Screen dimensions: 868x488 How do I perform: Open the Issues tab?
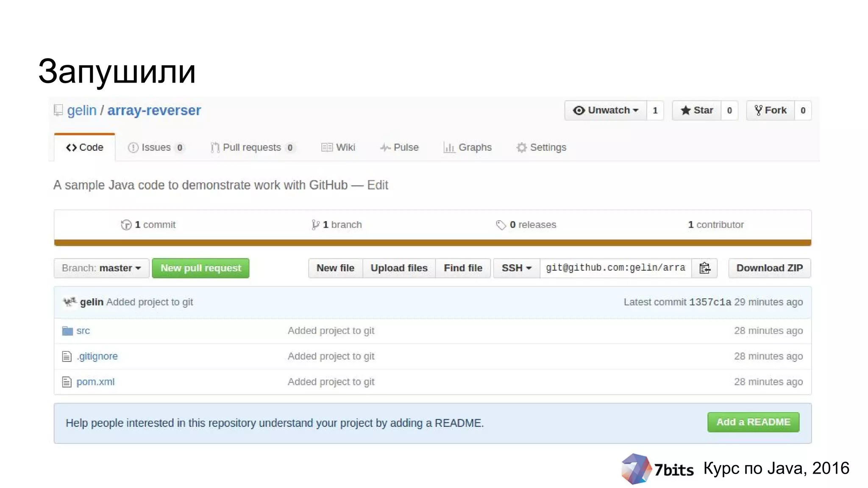point(156,147)
